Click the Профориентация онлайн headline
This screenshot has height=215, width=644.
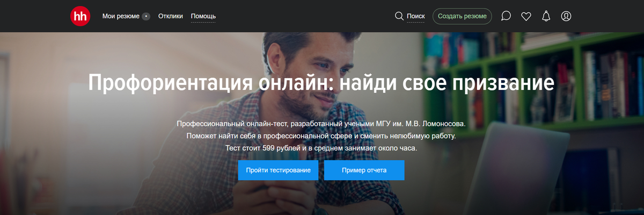[321, 83]
